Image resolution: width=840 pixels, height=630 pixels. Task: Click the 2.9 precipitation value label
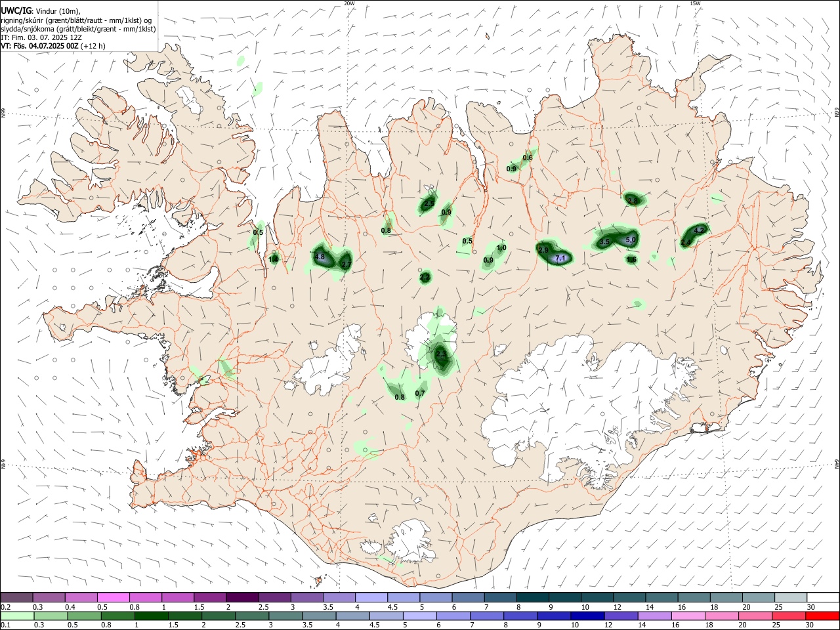(543, 251)
